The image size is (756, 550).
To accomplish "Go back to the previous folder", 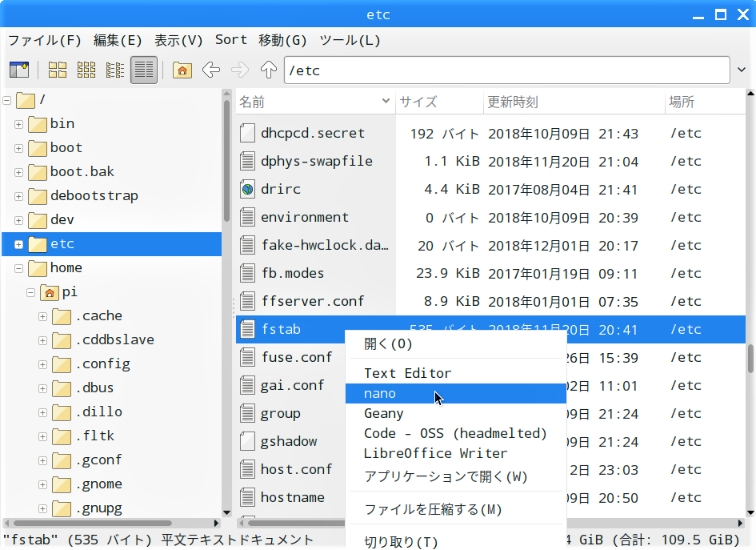I will click(211, 70).
